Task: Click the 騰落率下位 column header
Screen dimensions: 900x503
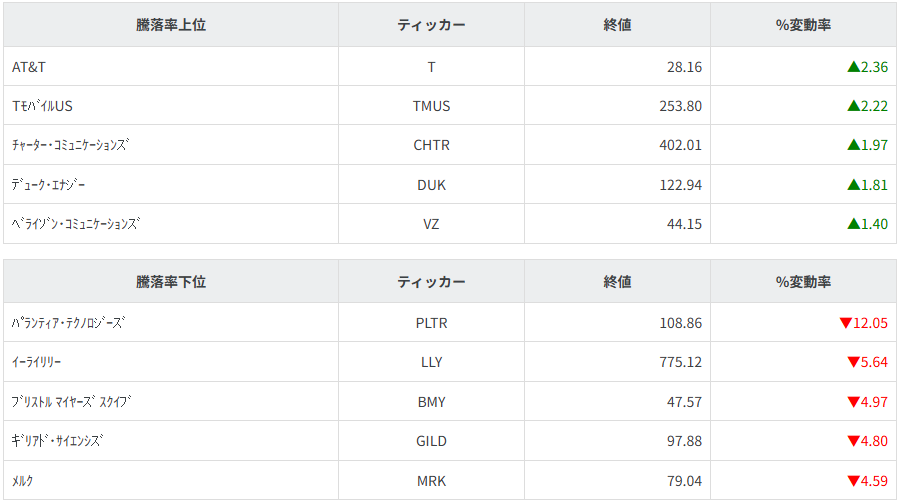Action: pyautogui.click(x=171, y=282)
